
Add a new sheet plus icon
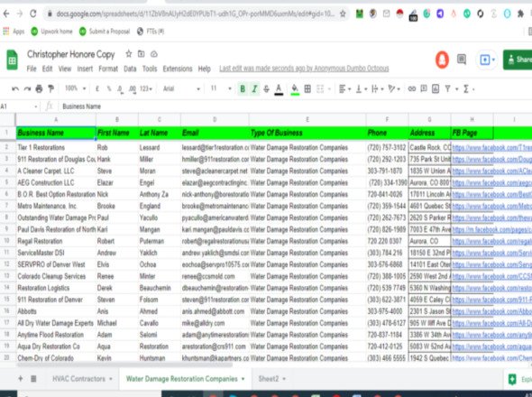(21, 378)
